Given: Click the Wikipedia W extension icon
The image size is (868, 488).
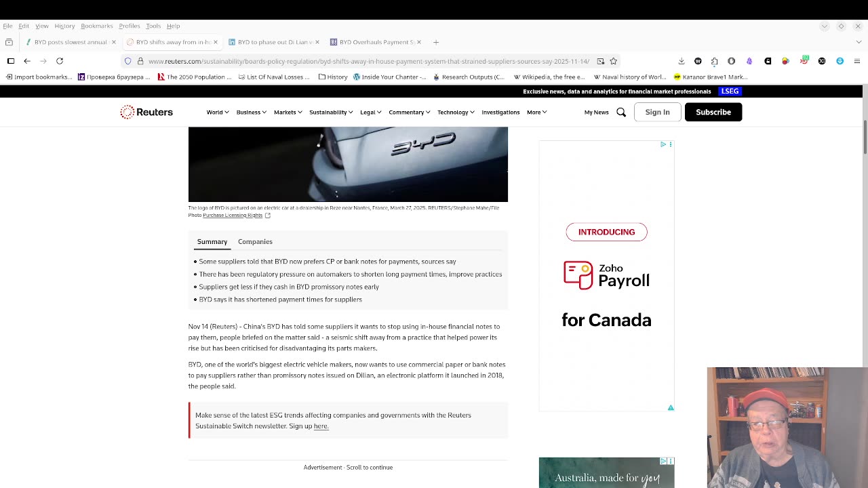Looking at the screenshot, I should pyautogui.click(x=698, y=61).
